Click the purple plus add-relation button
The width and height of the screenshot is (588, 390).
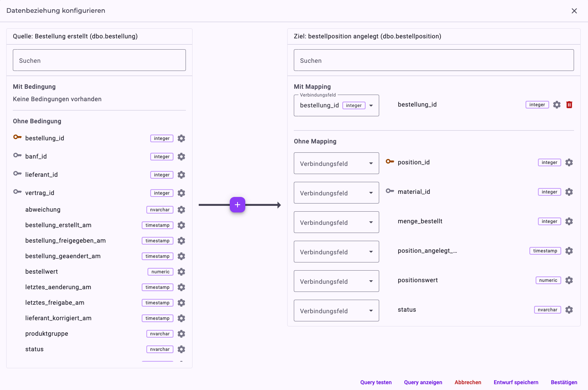coord(238,205)
